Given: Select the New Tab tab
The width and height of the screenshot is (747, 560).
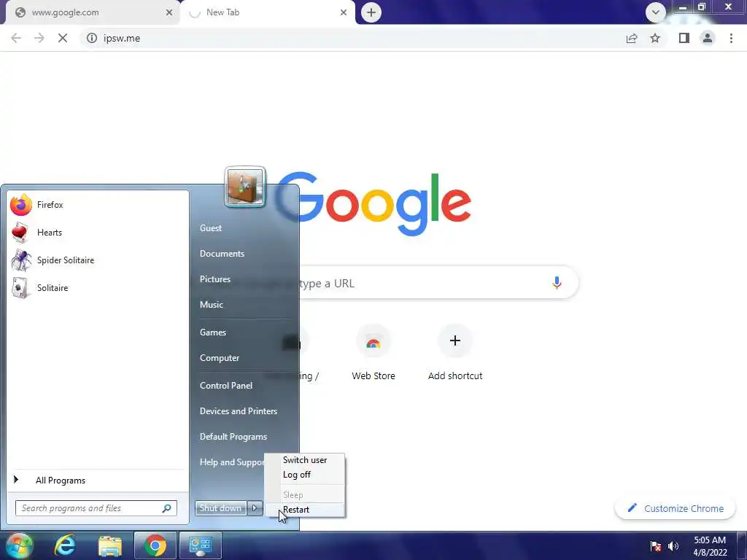Looking at the screenshot, I should tap(267, 12).
